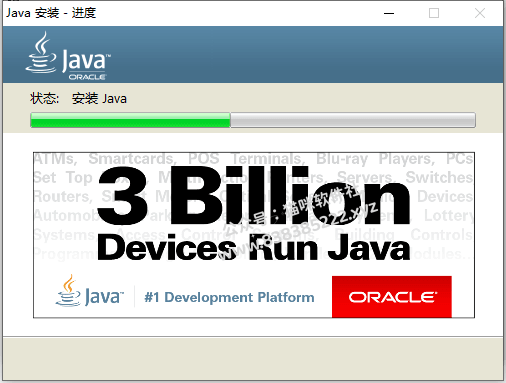Click the empty beige footer panel
Screen dimensions: 506x383
pyautogui.click(x=253, y=358)
